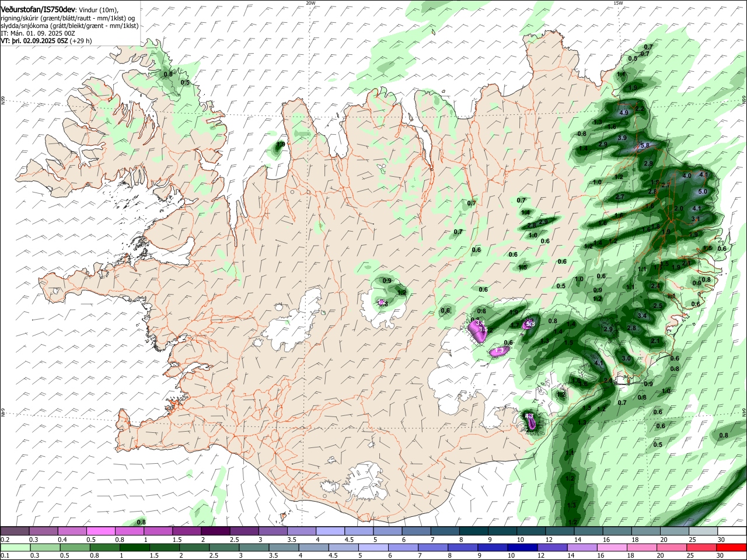747x560 pixels.
Task: Click the 2.2 precipitation value on the map
Action: [x=639, y=108]
